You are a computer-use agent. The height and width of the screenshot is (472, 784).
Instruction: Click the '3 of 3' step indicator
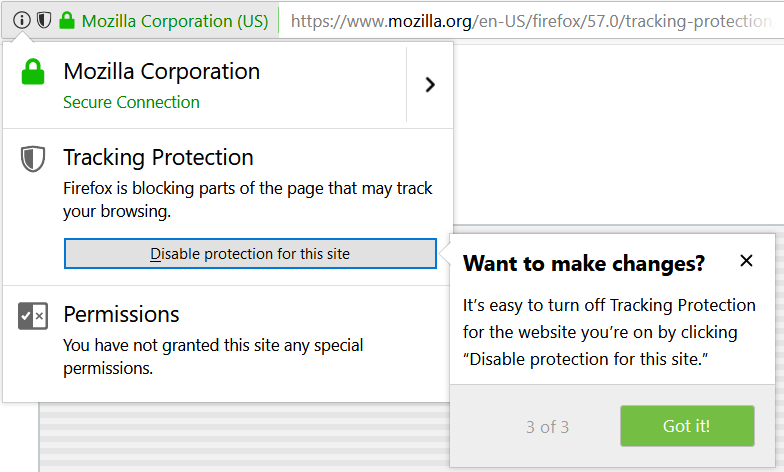(547, 427)
